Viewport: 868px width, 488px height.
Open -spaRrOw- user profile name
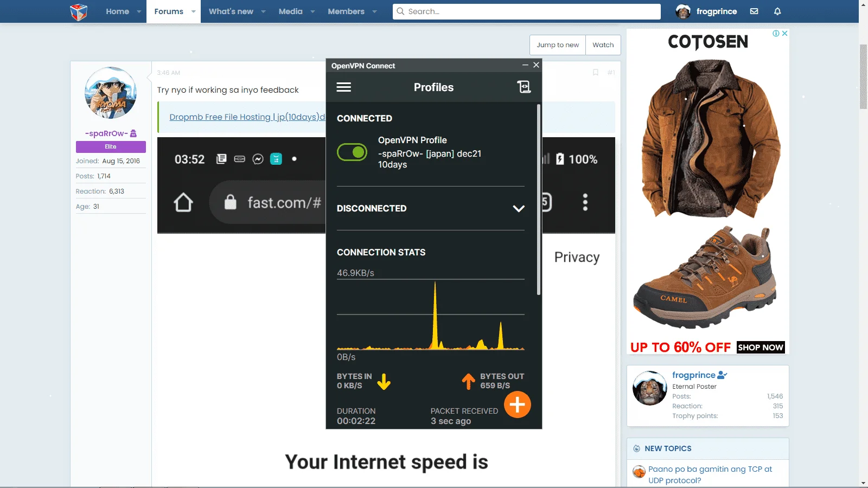pos(106,133)
